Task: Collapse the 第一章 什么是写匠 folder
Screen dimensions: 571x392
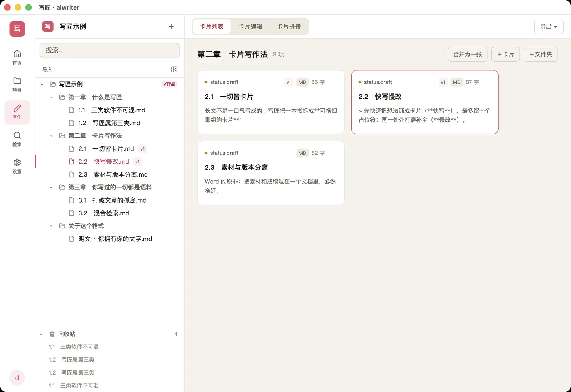Action: (x=51, y=97)
